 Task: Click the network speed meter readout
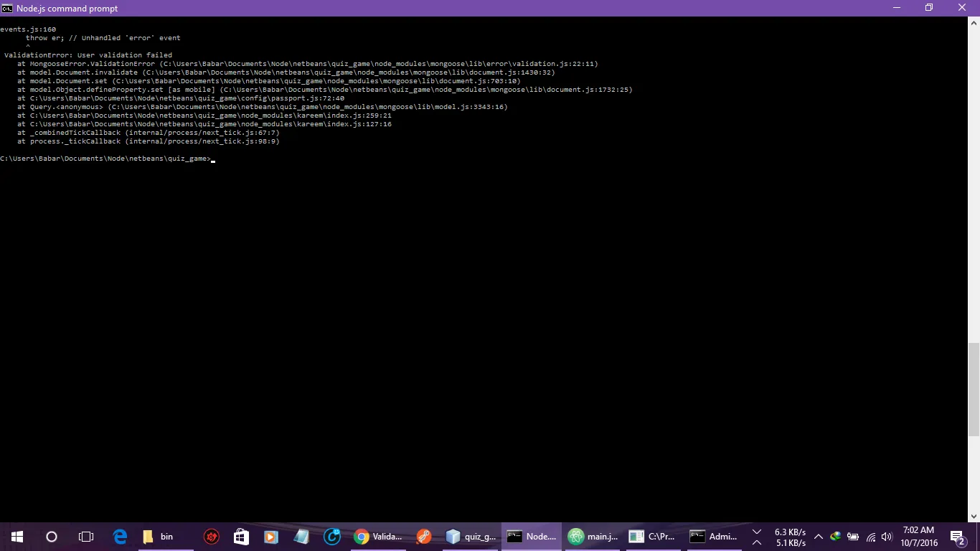coord(790,537)
